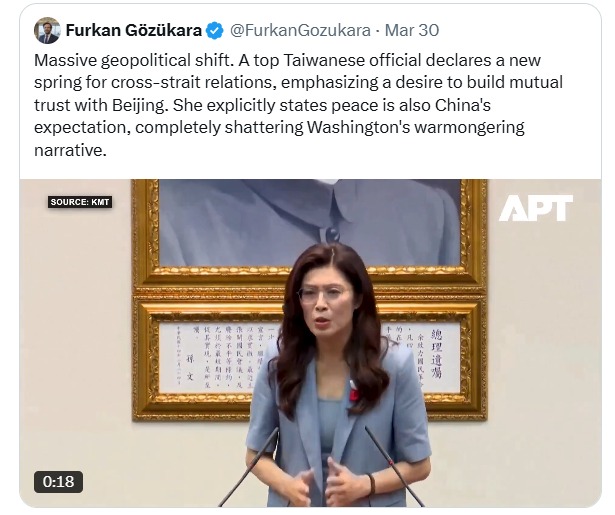
Task: Click the red pin on her lapel
Action: pos(355,393)
